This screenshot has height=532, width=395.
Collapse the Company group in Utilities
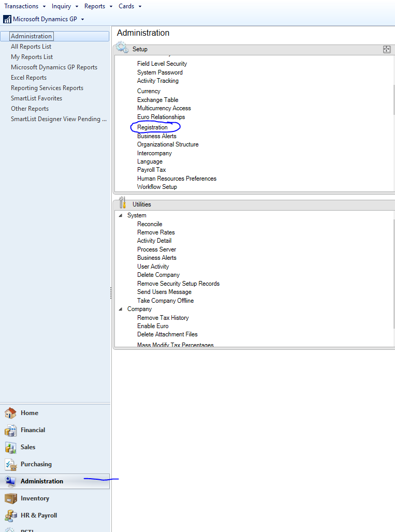[121, 309]
